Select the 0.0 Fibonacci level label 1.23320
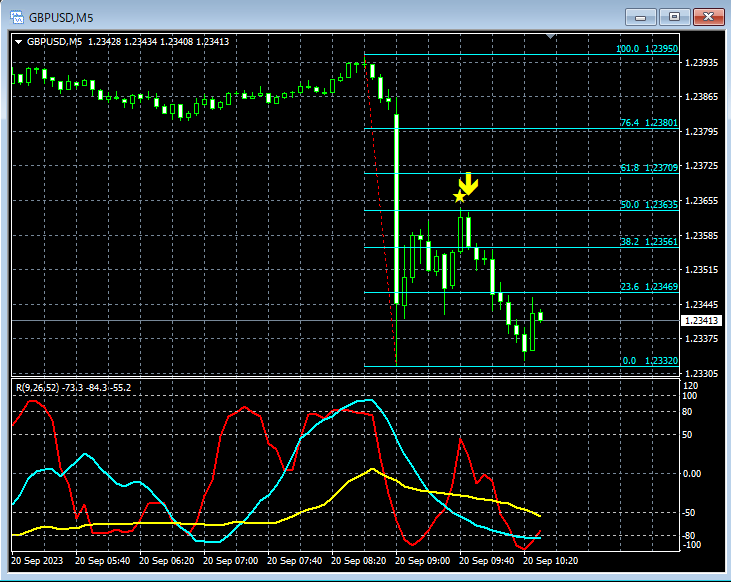 [650, 360]
